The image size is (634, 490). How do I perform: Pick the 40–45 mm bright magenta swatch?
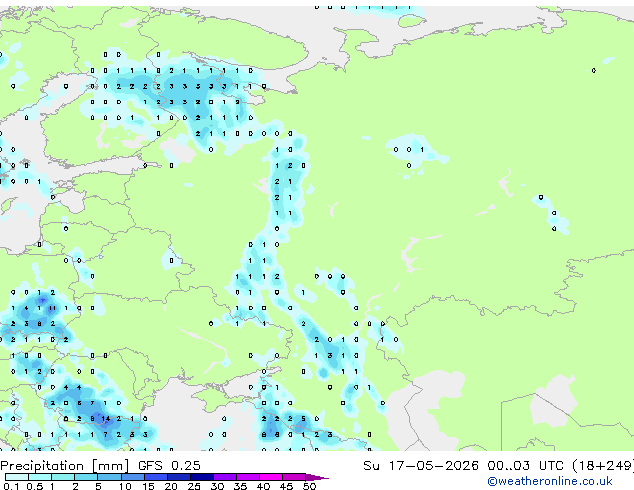tap(271, 477)
